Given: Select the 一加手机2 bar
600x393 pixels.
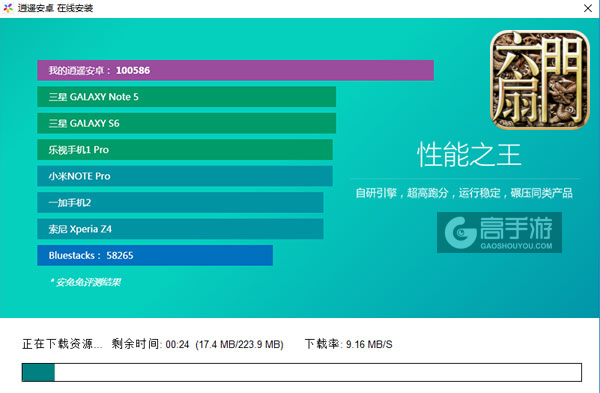Looking at the screenshot, I should click(180, 202).
